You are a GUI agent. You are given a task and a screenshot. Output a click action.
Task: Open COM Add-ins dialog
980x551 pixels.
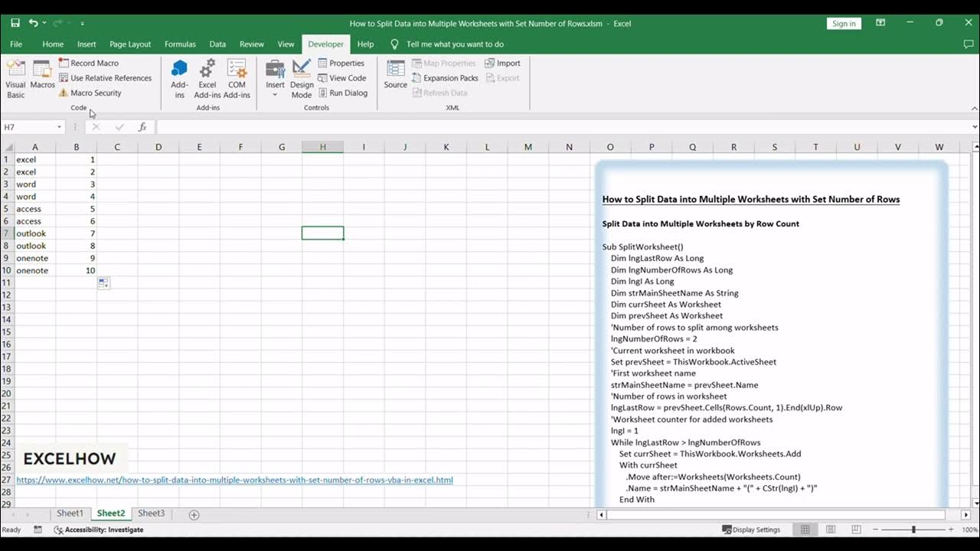pos(237,79)
